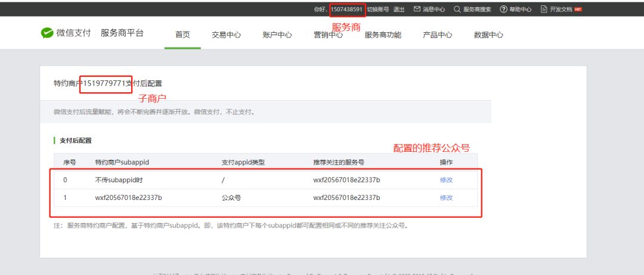Open 服务商搜索 link
The height and width of the screenshot is (275, 644).
(477, 10)
